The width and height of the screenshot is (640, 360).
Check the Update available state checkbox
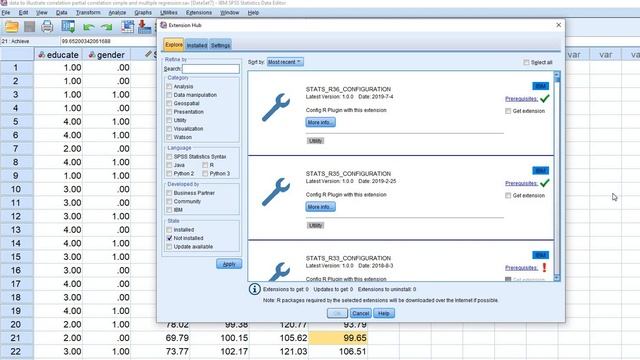click(169, 247)
